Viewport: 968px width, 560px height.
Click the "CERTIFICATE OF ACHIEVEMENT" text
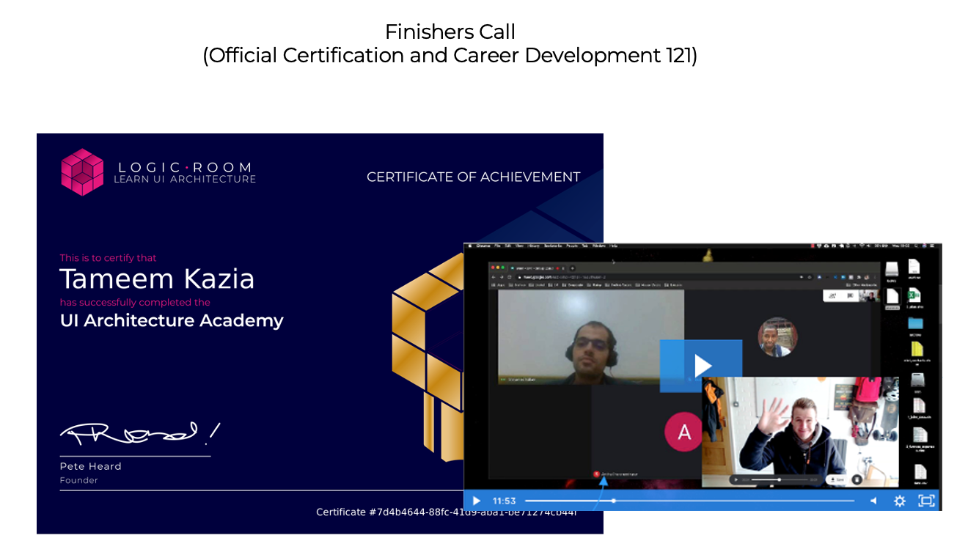[x=474, y=177]
